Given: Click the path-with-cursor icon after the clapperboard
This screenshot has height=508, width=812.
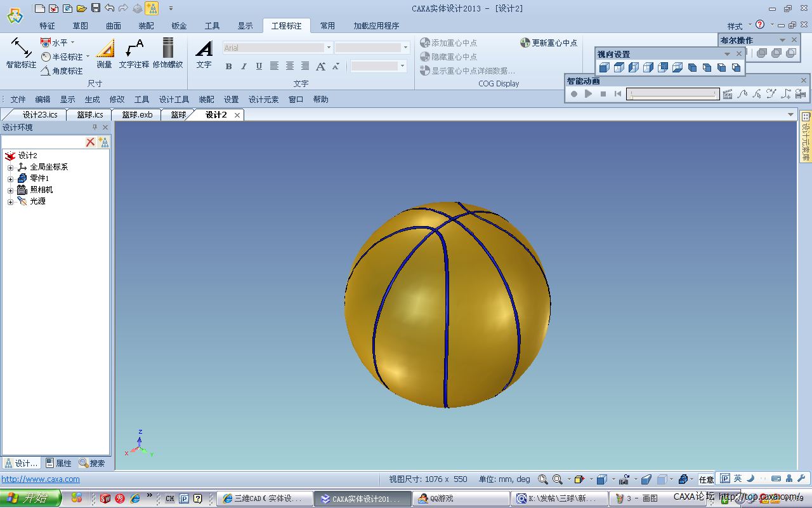Looking at the screenshot, I should pos(742,94).
